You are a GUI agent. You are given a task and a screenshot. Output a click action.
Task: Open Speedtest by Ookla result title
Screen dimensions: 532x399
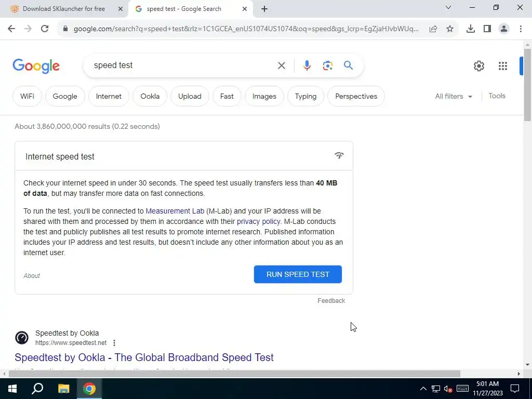pos(144,357)
